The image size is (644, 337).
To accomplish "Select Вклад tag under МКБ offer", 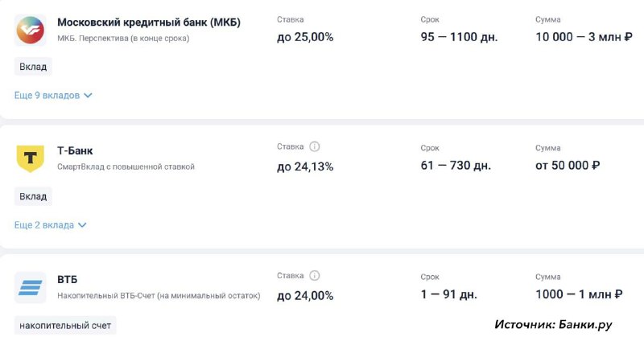I will tap(33, 67).
